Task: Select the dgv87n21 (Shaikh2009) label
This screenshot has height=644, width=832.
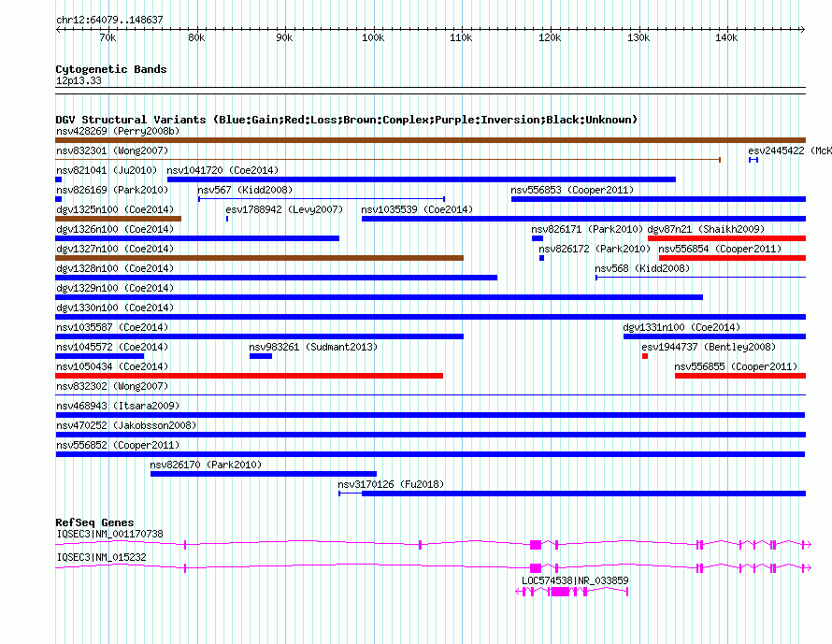Action: [706, 229]
